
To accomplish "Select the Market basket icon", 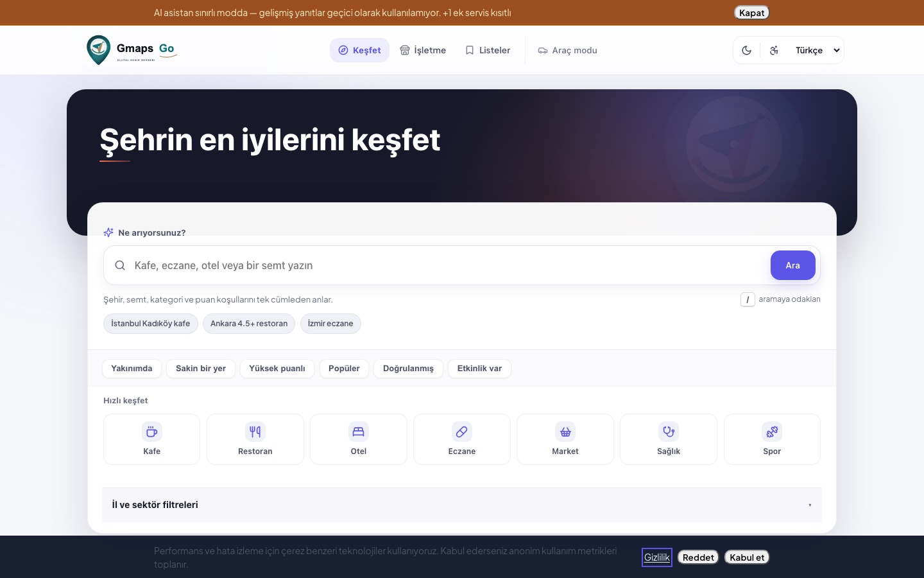I will (565, 432).
